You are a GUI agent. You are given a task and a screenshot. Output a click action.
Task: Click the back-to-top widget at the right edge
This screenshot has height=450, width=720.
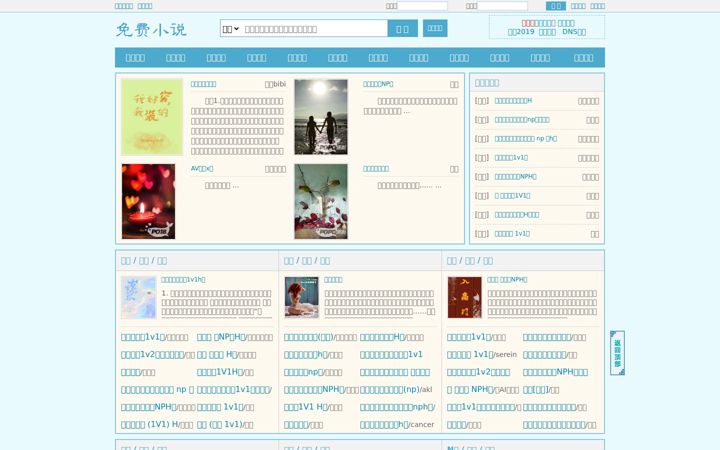pyautogui.click(x=617, y=353)
